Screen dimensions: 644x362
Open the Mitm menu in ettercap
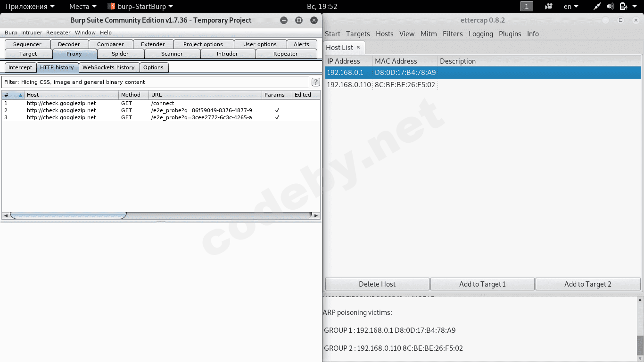click(x=429, y=34)
